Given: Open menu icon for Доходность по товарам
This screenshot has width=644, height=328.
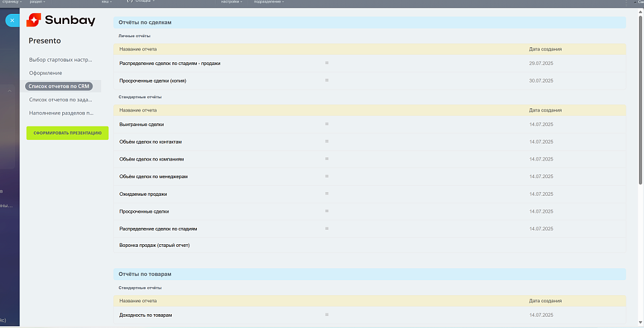Looking at the screenshot, I should click(x=327, y=315).
